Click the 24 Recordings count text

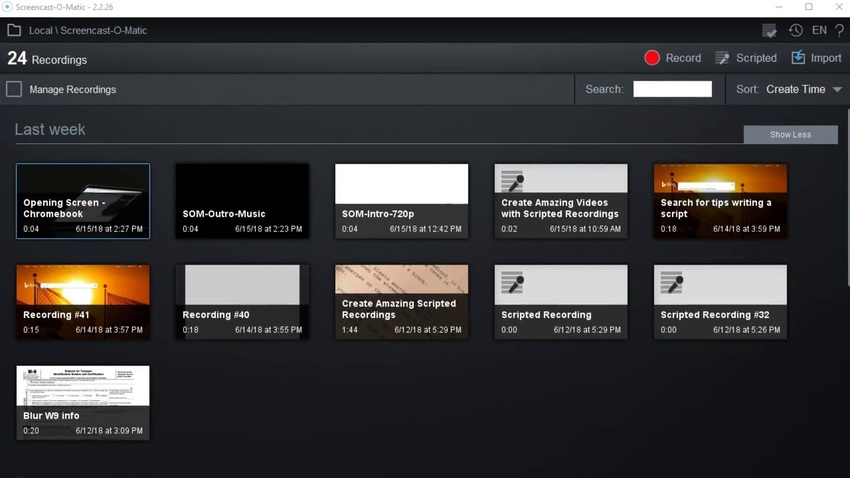(x=47, y=59)
